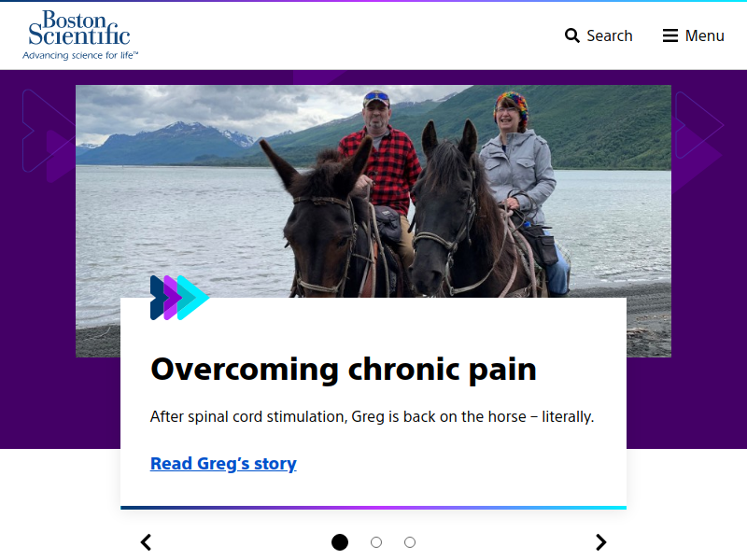Click the Advancing science for life tagline
This screenshot has width=747, height=560.
click(80, 55)
